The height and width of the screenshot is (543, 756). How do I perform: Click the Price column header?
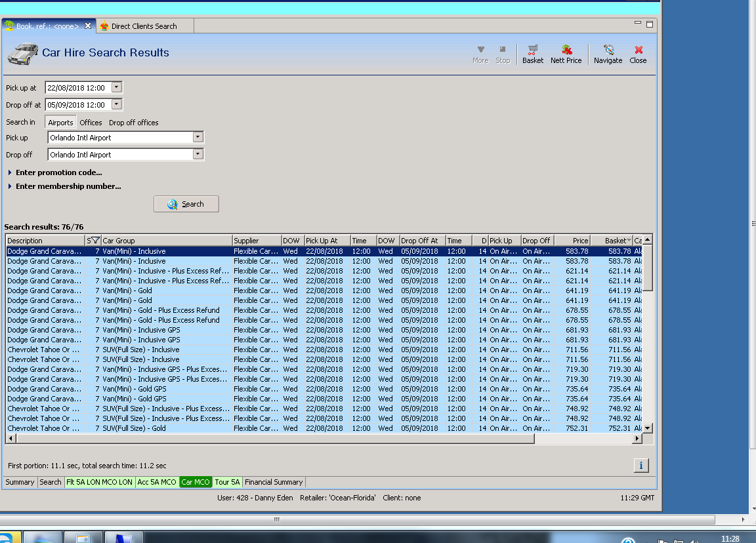pyautogui.click(x=572, y=241)
